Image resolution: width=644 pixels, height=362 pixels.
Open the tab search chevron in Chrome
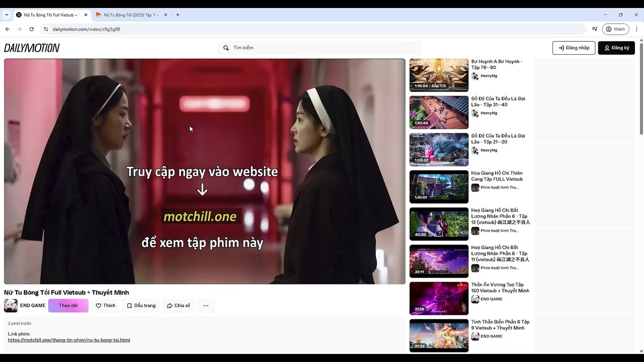pyautogui.click(x=7, y=15)
